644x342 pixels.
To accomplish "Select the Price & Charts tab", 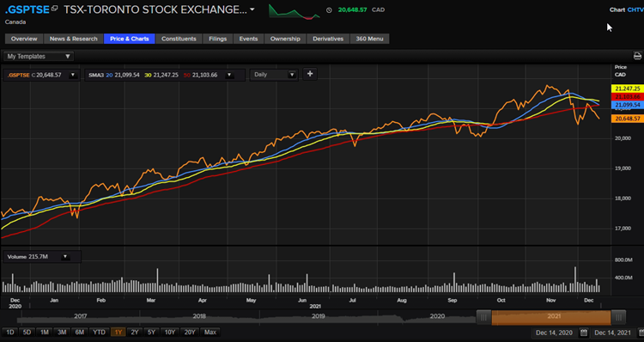I will (x=130, y=39).
